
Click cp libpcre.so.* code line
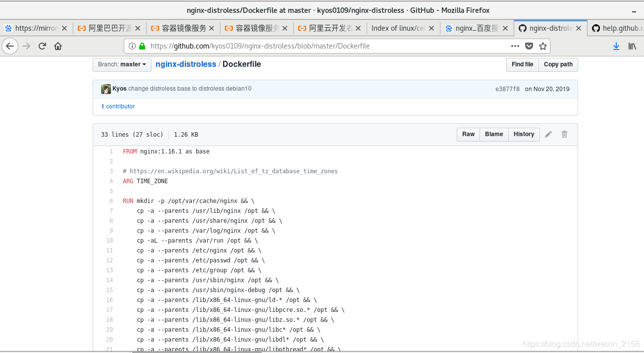(x=240, y=310)
